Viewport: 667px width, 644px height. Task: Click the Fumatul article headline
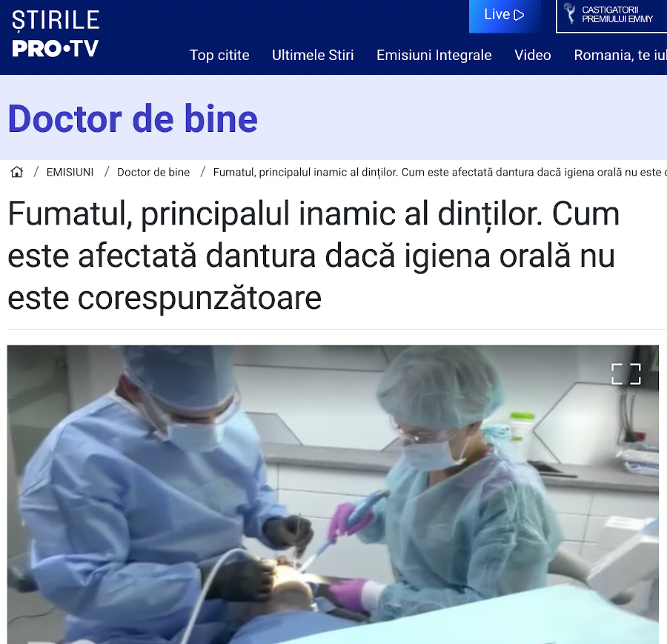click(313, 256)
